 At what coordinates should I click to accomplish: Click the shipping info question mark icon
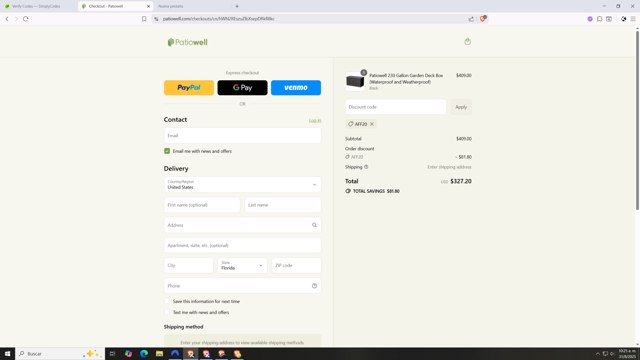[366, 167]
